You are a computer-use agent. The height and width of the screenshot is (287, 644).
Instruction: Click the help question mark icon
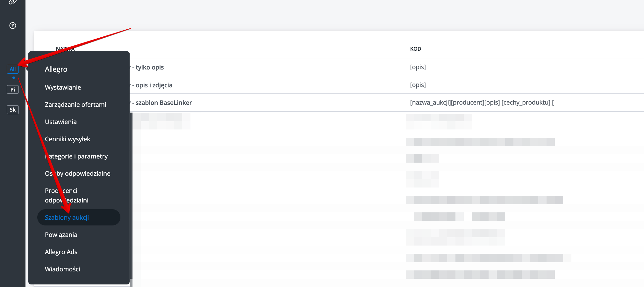[13, 26]
